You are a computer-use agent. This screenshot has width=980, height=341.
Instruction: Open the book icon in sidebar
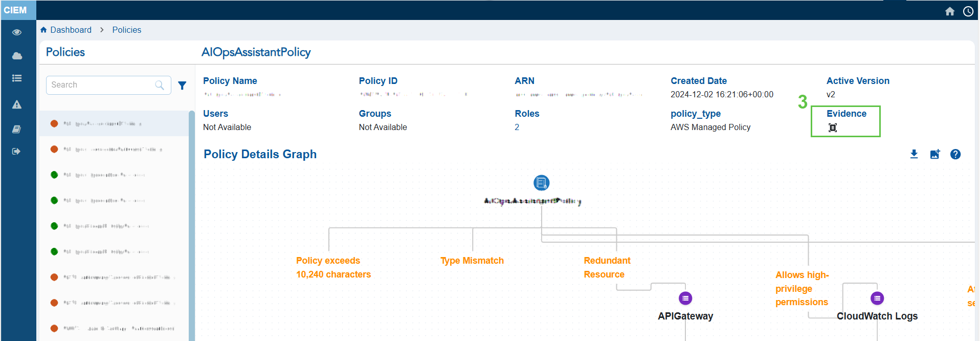tap(17, 130)
